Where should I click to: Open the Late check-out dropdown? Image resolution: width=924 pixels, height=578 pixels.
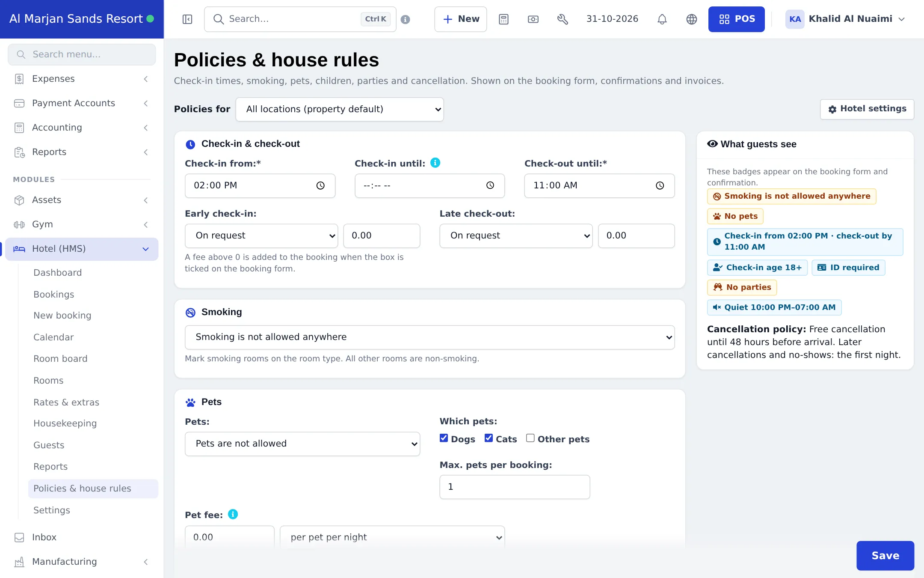tap(516, 235)
